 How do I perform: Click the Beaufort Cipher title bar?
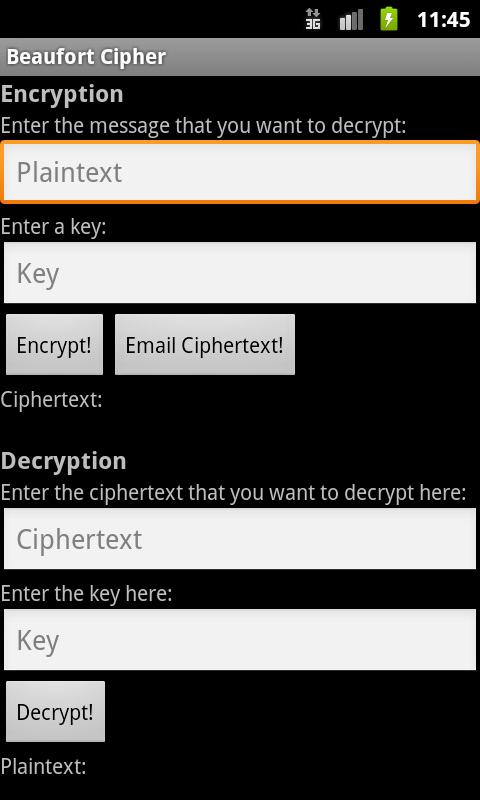coord(240,57)
